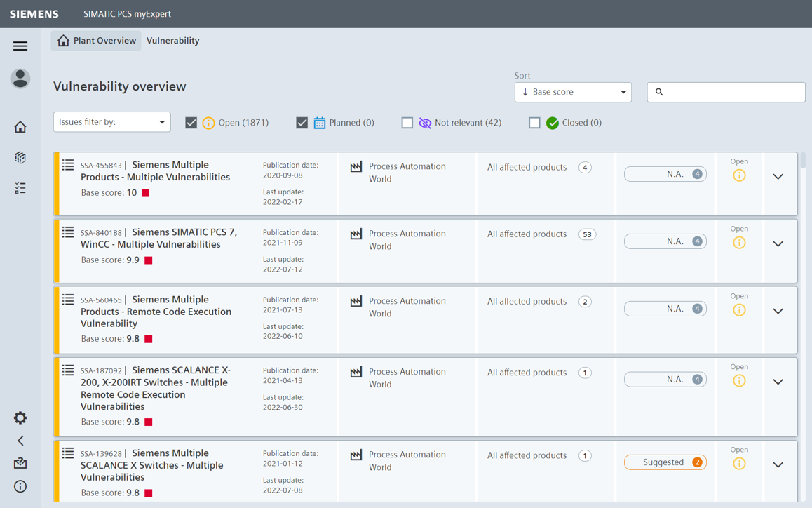Click the Suggested badge on SSA-139628
The width and height of the screenshot is (812, 508).
[x=665, y=462]
